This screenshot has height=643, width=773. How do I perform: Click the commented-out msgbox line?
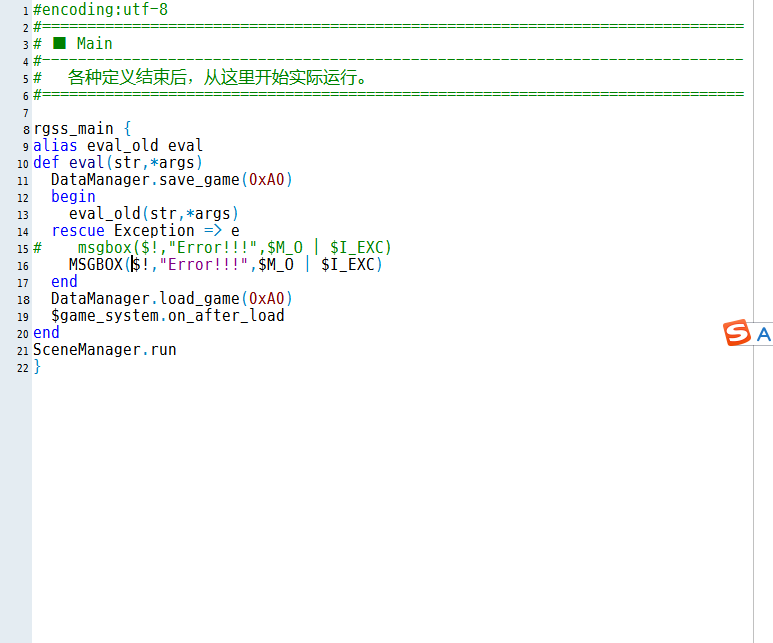(x=212, y=248)
